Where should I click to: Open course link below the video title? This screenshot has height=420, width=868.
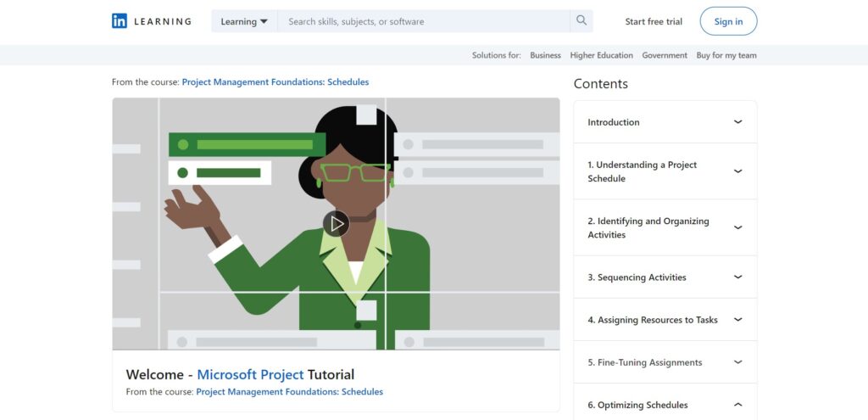(x=290, y=392)
